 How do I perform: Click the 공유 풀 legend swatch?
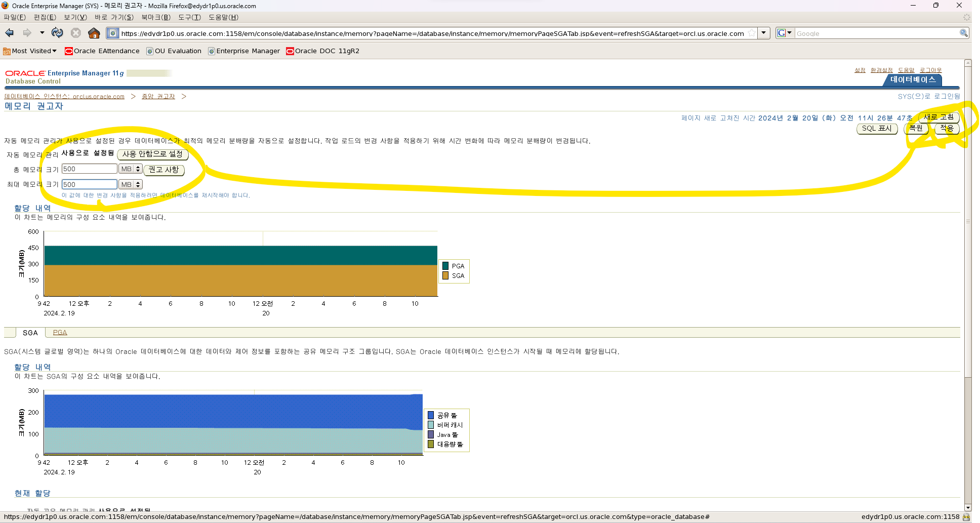431,415
